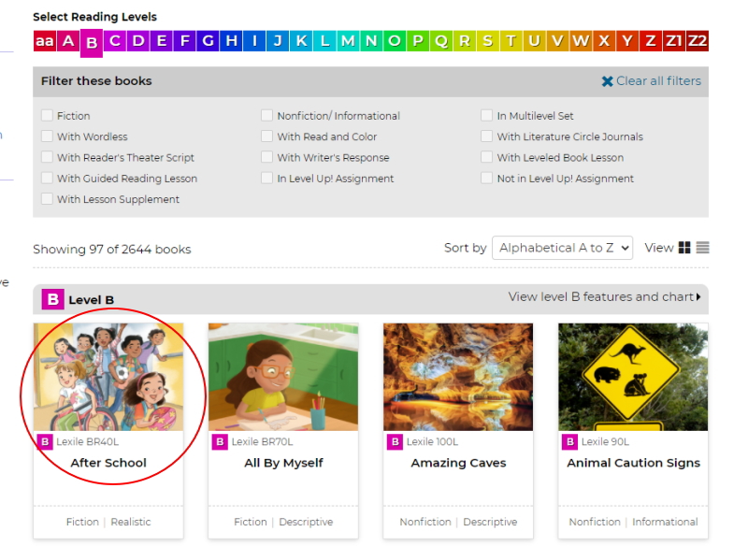Image resolution: width=748 pixels, height=560 pixels.
Task: Select reading level F
Action: (185, 40)
